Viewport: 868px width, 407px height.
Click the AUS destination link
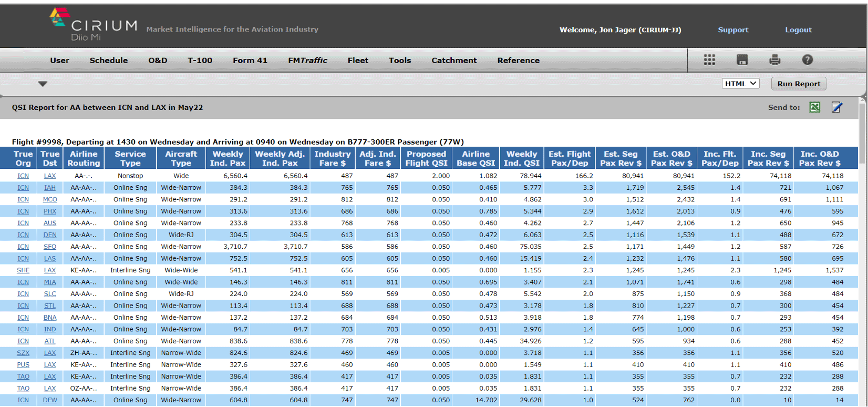[50, 223]
